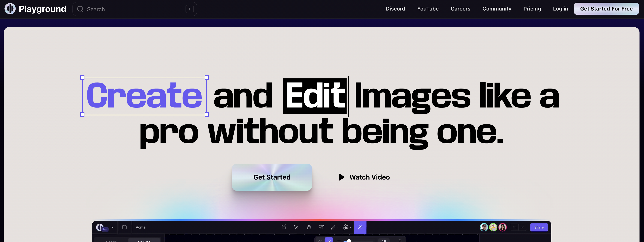Click the undo arrow in the editor
Image resolution: width=644 pixels, height=242 pixels.
[x=514, y=227]
